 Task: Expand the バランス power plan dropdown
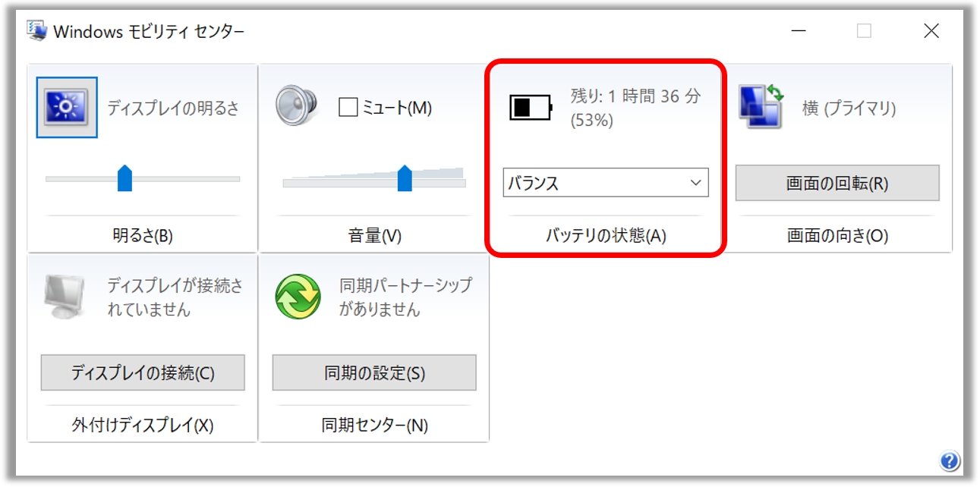[606, 183]
